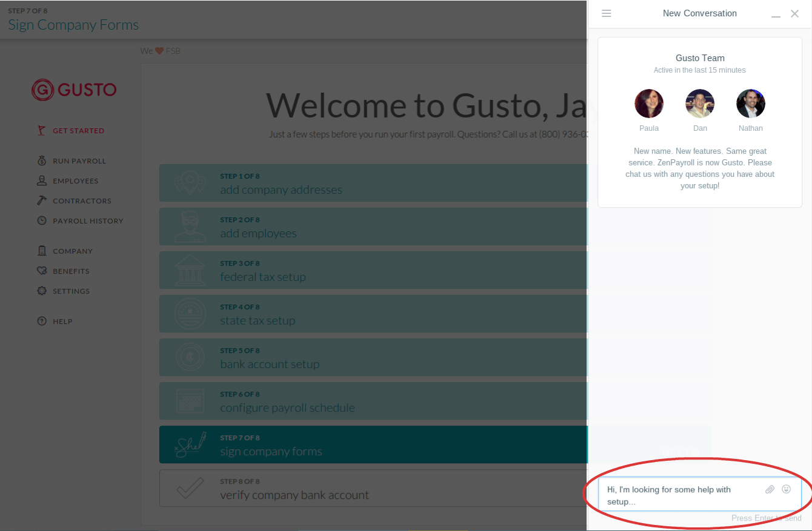Click the state seal icon on step 4
812x531 pixels.
tap(190, 314)
